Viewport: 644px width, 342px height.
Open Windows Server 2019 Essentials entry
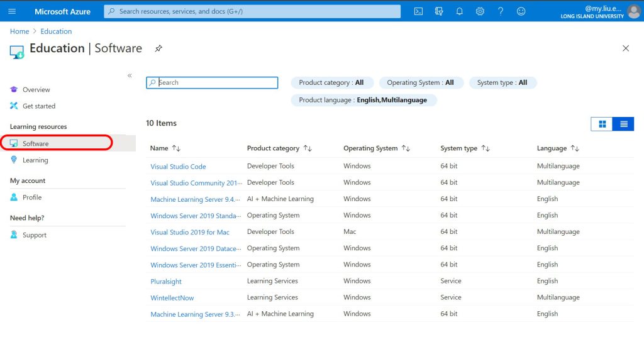196,265
